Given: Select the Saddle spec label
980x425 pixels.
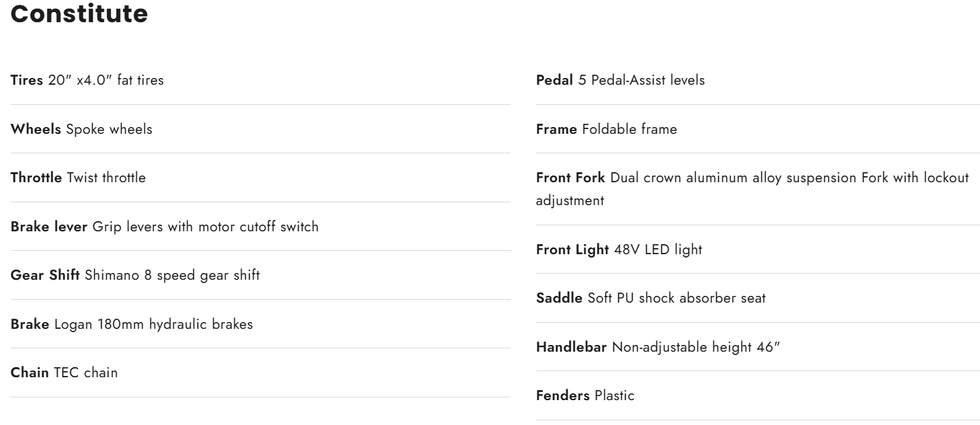Looking at the screenshot, I should coord(559,298).
